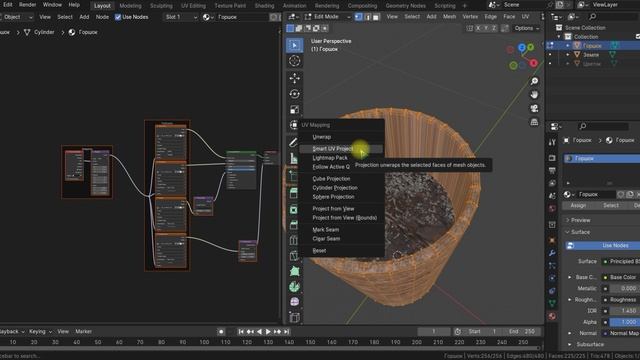The width and height of the screenshot is (640, 360).
Task: Expand the Subsurface section
Action: pos(569,344)
